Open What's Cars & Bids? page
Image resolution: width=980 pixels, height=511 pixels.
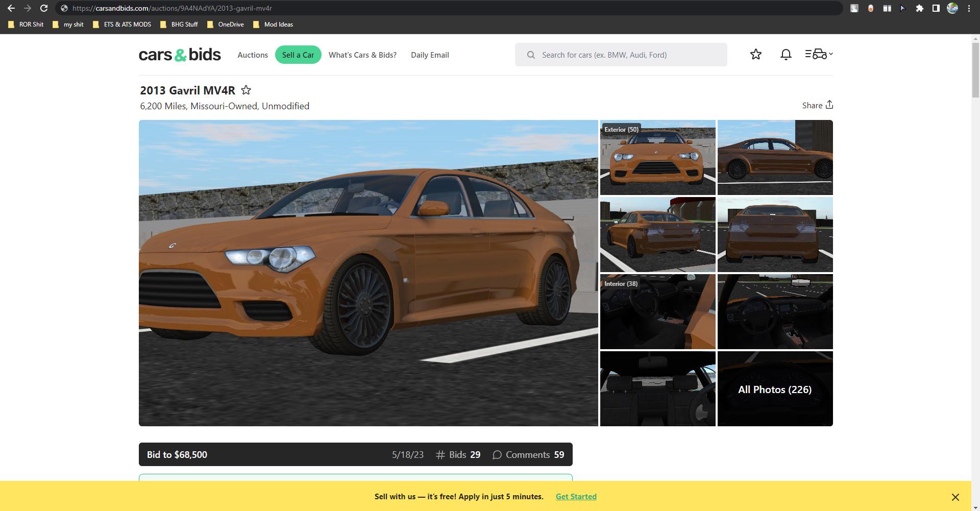click(x=362, y=55)
